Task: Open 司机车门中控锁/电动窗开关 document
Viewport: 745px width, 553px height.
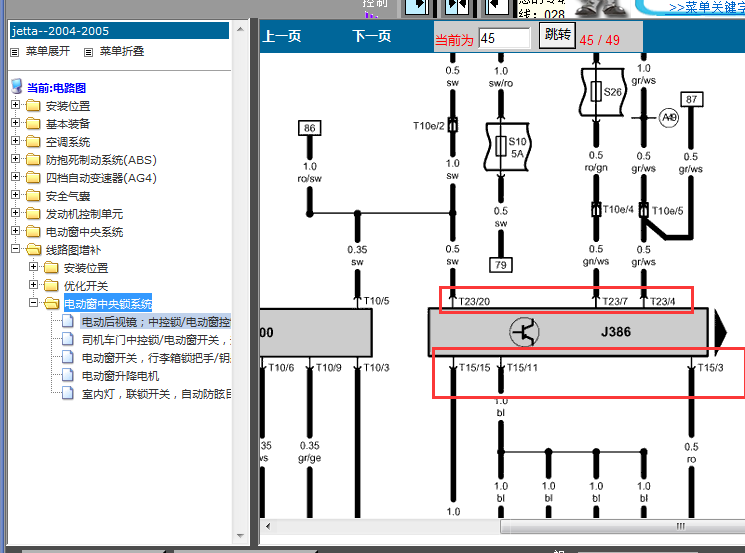Action: 156,340
